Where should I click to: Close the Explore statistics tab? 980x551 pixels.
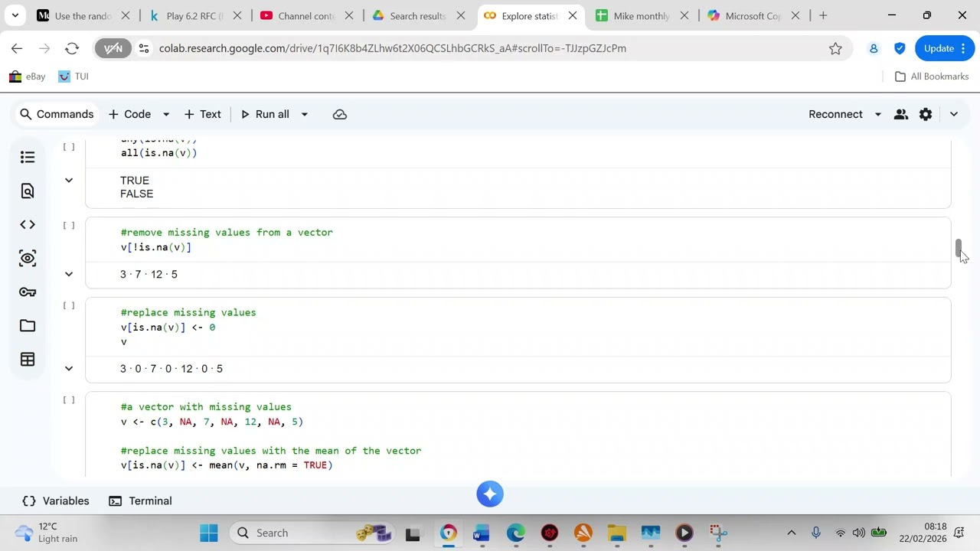(x=573, y=15)
